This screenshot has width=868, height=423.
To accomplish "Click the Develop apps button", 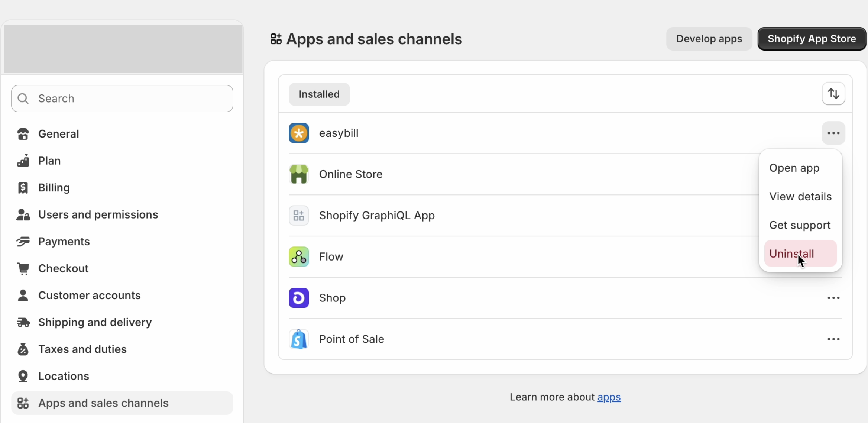I will (x=709, y=39).
